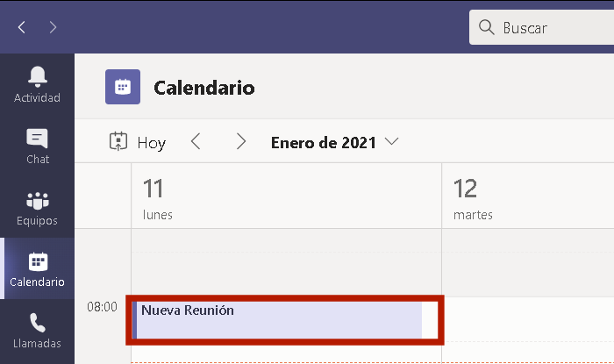Image resolution: width=614 pixels, height=364 pixels.
Task: Jump to today with Hoy button
Action: (x=138, y=142)
